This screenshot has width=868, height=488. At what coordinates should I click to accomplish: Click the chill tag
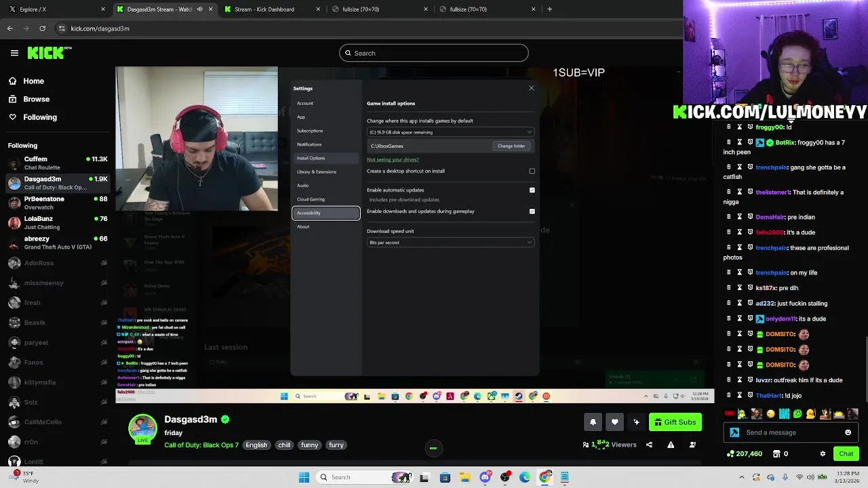284,445
